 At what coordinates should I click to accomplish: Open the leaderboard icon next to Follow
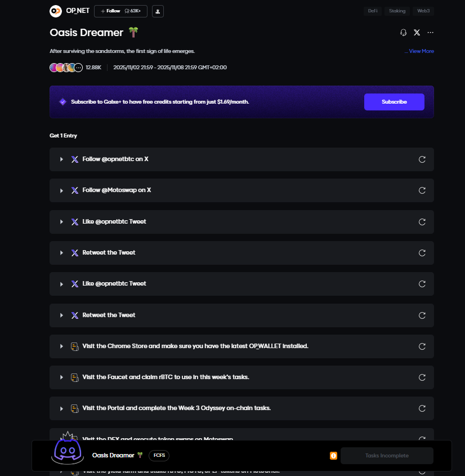[158, 11]
